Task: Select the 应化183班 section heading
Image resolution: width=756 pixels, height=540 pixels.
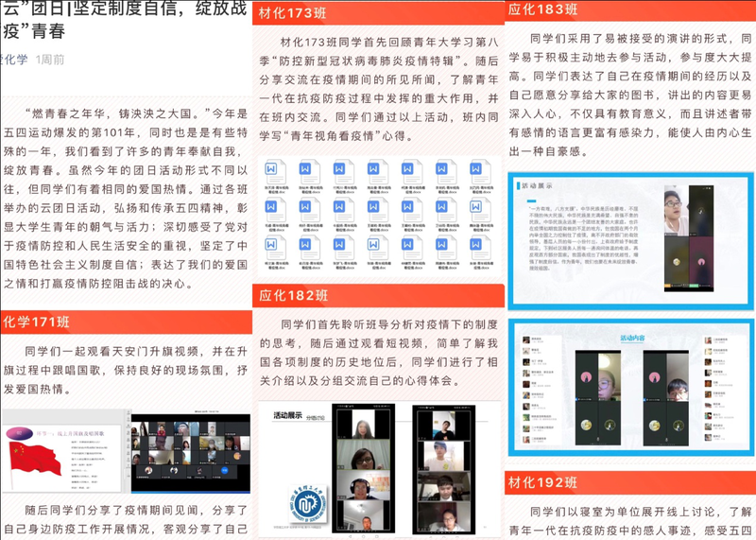Action: point(543,9)
